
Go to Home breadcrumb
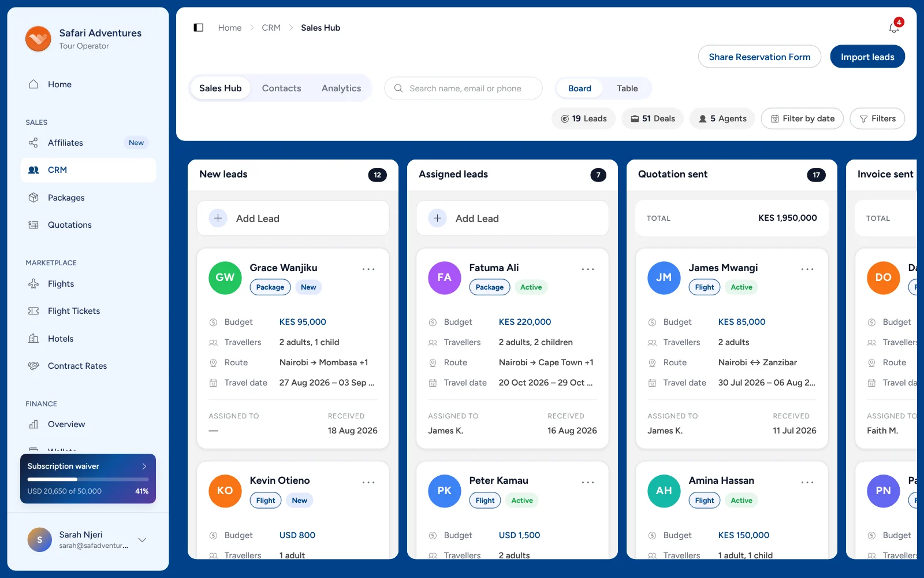[230, 28]
